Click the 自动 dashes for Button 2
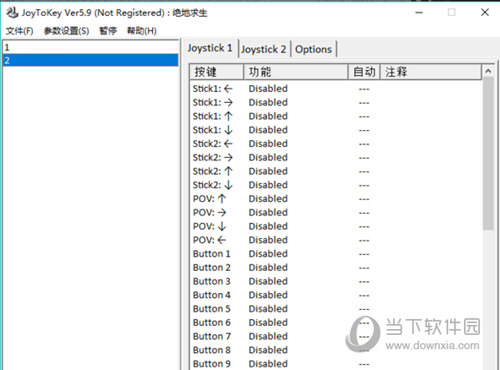The image size is (500, 370). (x=364, y=268)
